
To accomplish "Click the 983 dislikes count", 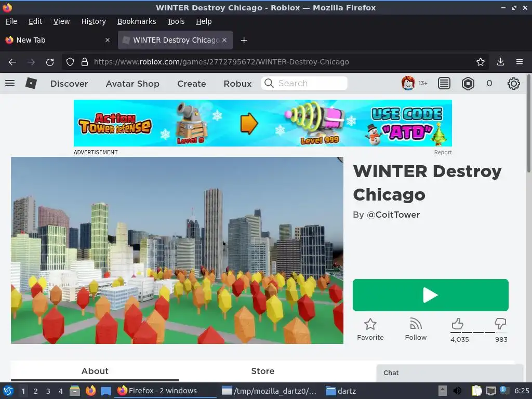I will coord(501,340).
